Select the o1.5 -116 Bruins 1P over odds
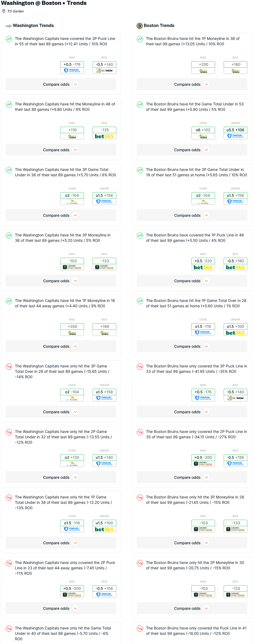 click(203, 326)
